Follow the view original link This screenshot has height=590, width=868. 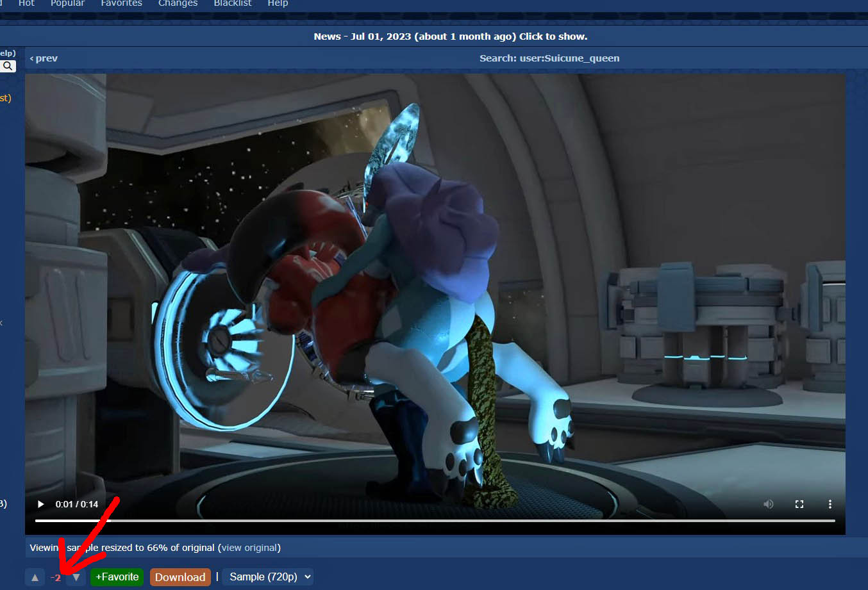[x=250, y=548]
